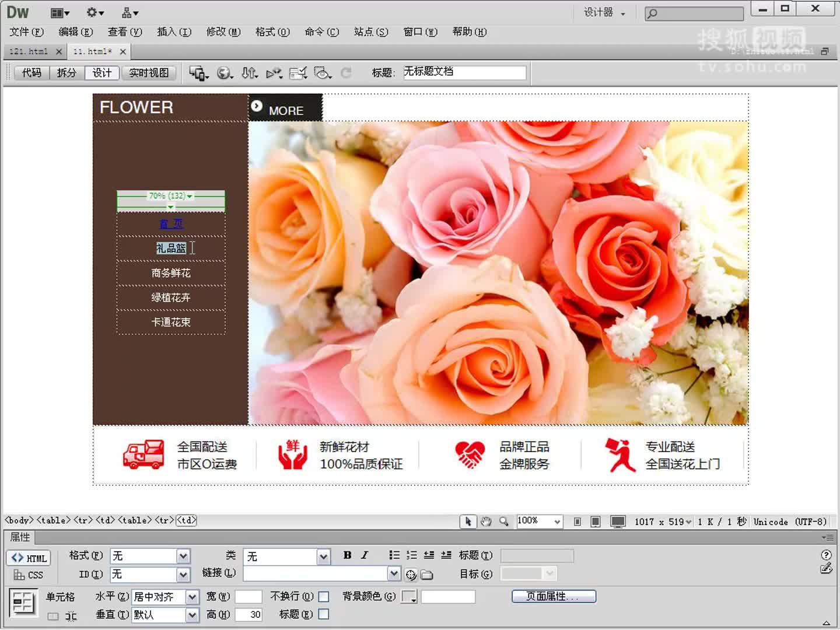840x630 pixels.
Task: Open the 插入(I) menu
Action: pos(174,32)
